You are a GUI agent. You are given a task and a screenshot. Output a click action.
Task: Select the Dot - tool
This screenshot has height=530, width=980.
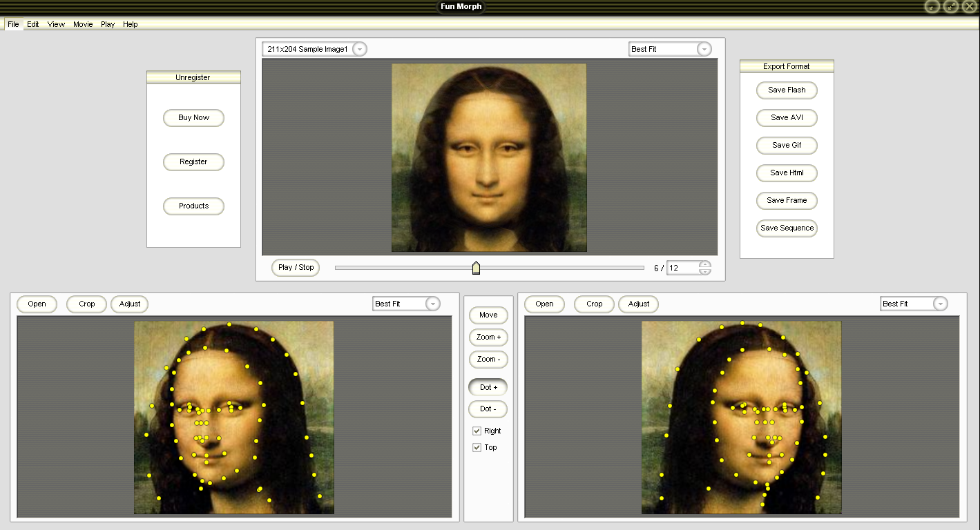click(488, 409)
